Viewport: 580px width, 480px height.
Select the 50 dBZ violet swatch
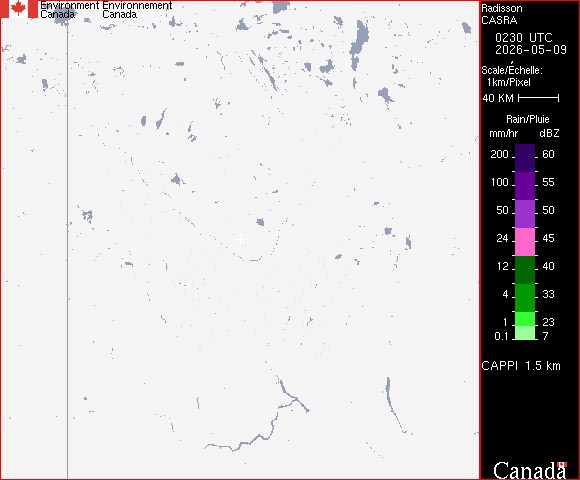tap(525, 214)
